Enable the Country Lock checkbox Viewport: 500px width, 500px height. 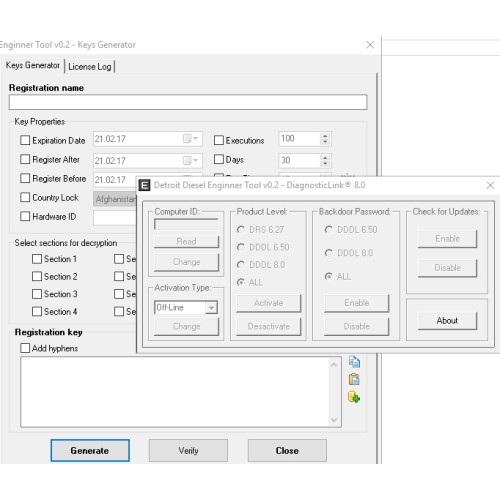pyautogui.click(x=25, y=197)
